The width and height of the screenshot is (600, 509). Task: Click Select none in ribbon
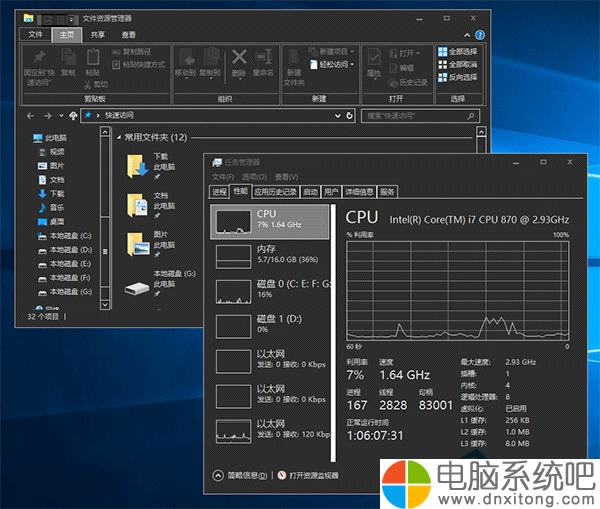[x=458, y=64]
